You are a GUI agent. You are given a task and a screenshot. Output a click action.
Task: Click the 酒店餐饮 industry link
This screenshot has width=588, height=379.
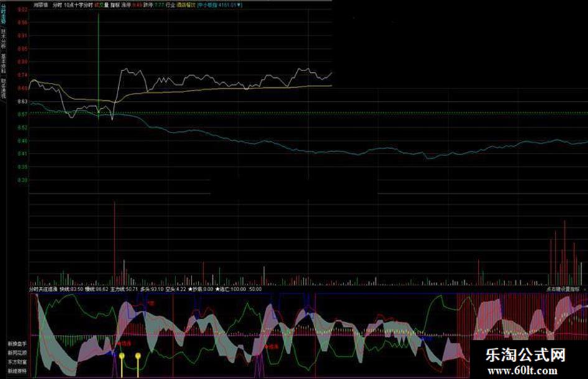pyautogui.click(x=186, y=5)
